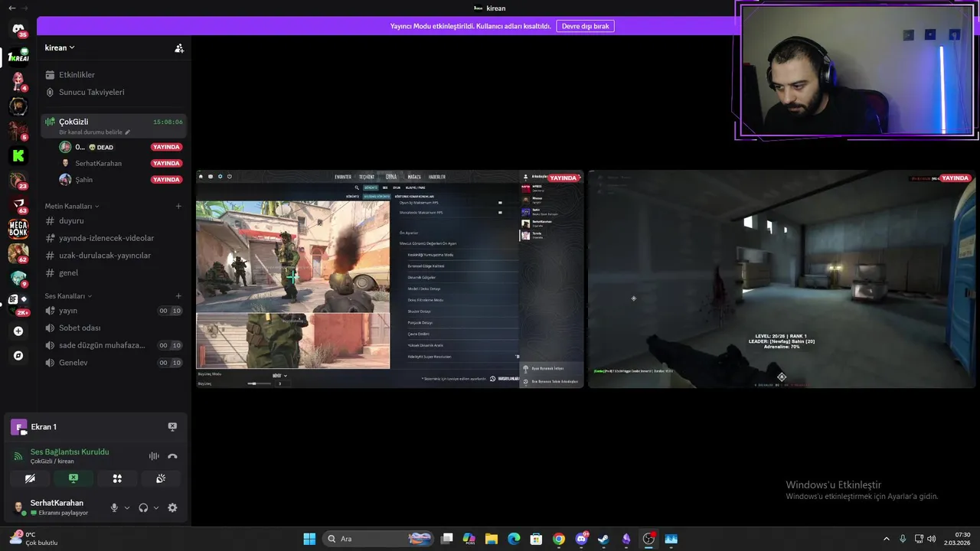Add a server with the plus icon
The image size is (980, 551).
tap(18, 331)
